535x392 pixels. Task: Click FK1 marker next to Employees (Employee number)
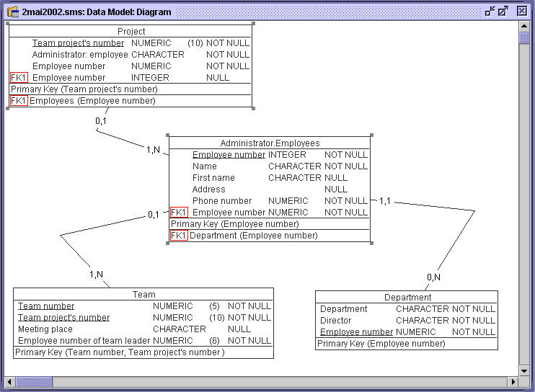tap(19, 102)
